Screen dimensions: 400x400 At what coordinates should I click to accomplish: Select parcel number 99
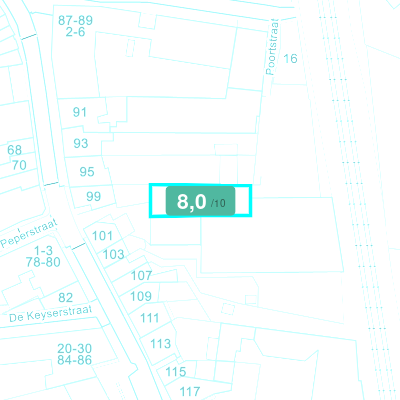click(93, 196)
